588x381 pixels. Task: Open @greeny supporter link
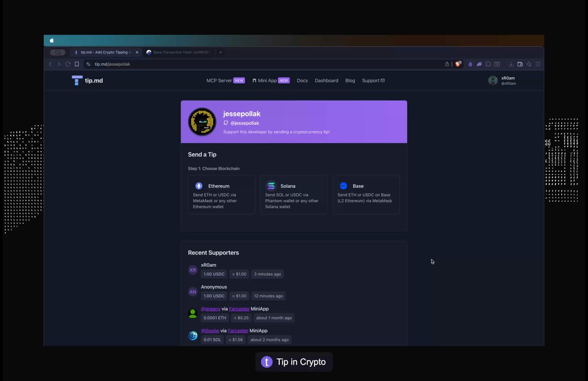[210, 309]
